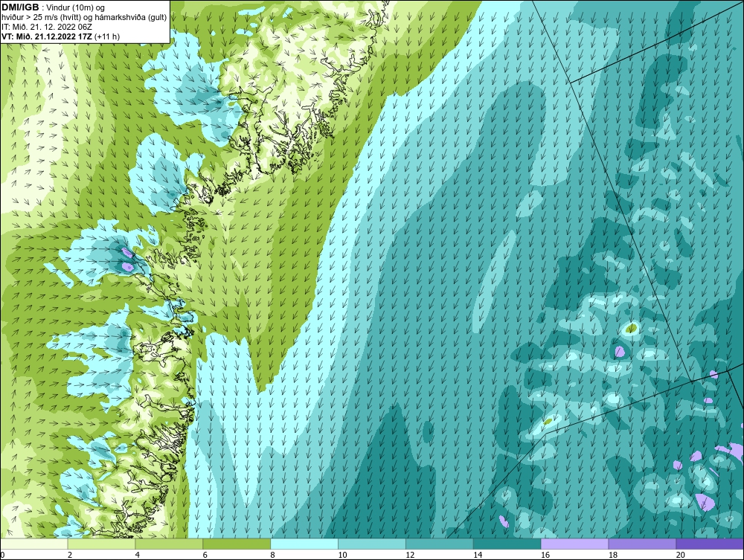Click the above 20 m/s dark purple legend swatch
Screen dimensions: 744x560
tap(710, 544)
